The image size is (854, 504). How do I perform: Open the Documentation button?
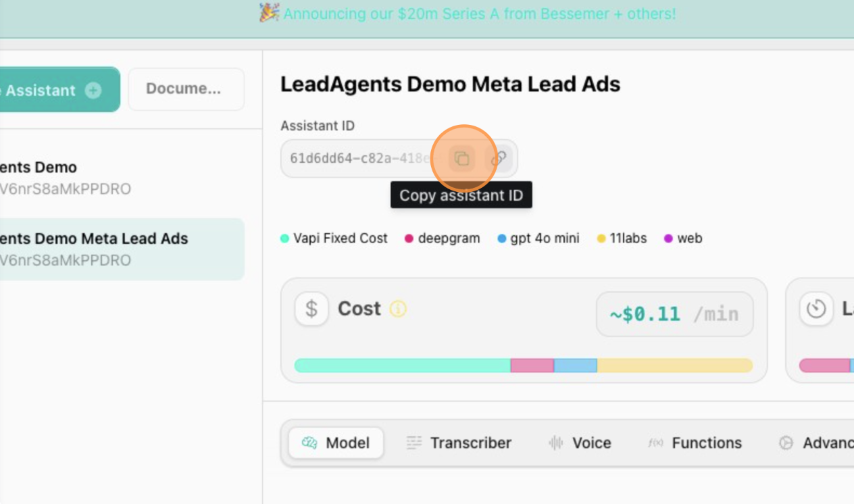[x=185, y=89]
